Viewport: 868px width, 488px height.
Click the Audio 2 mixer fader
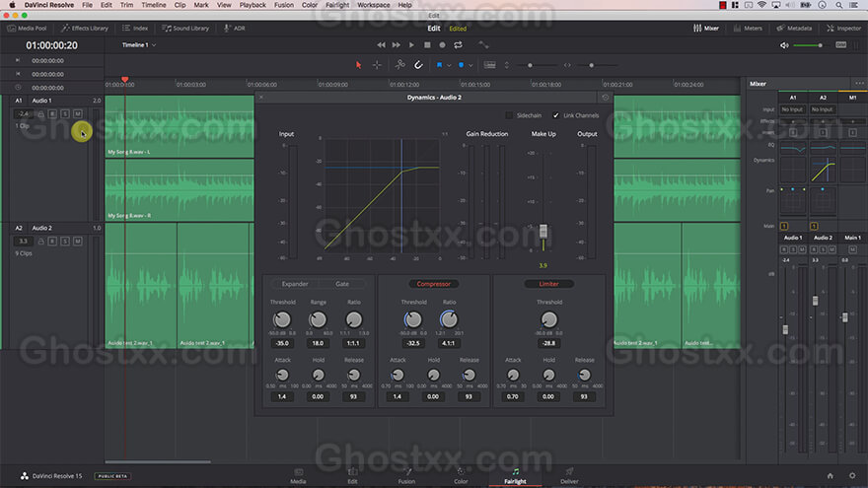pyautogui.click(x=815, y=301)
